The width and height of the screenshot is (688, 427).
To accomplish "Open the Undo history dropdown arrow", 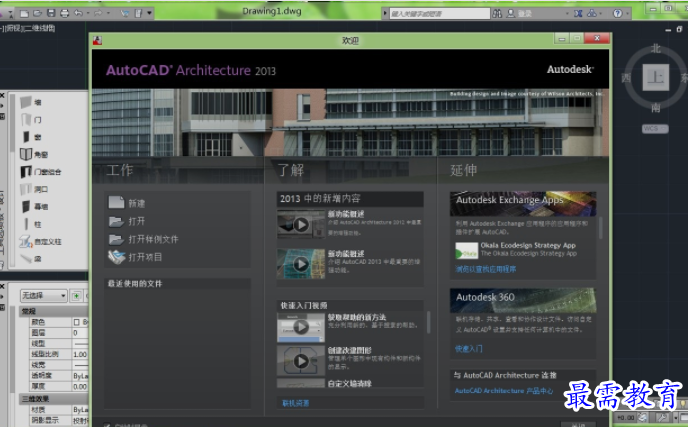I will (88, 14).
